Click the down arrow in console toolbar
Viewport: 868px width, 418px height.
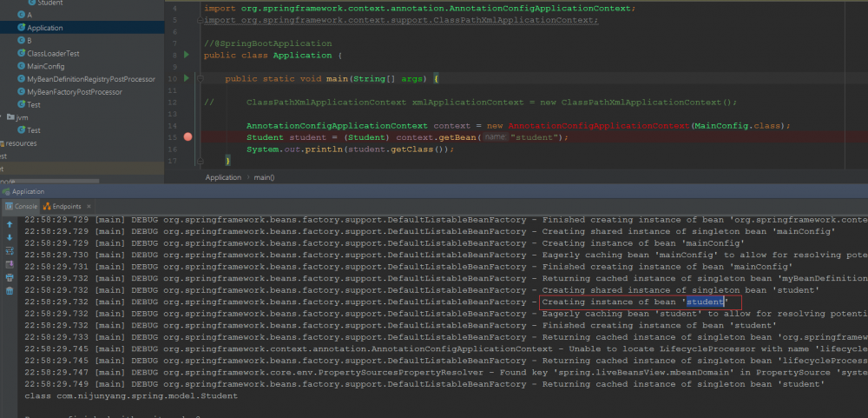[10, 237]
